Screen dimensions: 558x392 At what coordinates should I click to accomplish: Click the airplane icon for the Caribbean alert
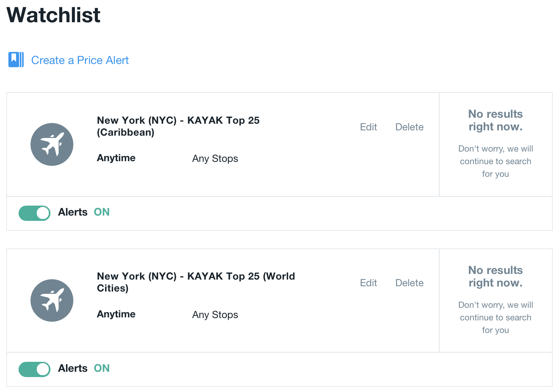52,144
